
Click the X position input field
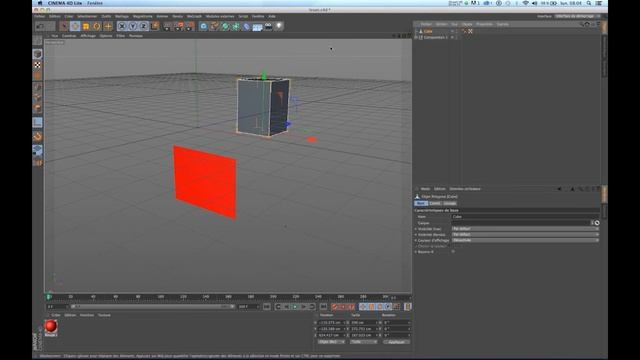tap(331, 322)
